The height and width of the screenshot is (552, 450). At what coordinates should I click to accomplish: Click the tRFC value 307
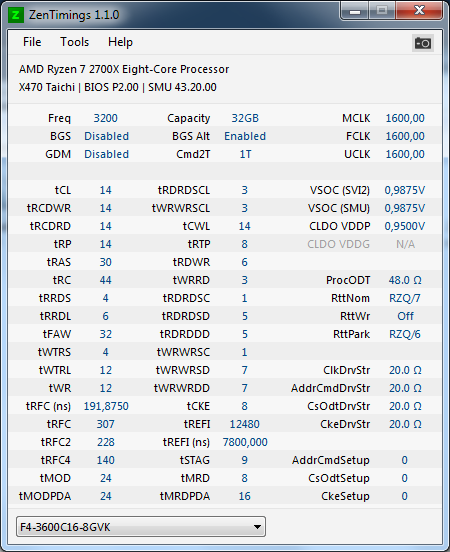[x=106, y=424]
